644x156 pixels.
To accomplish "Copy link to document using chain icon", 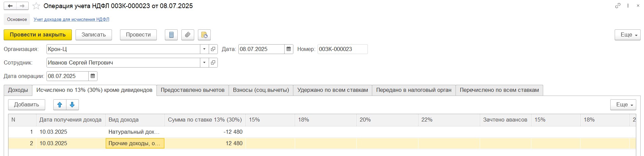I will (618, 6).
